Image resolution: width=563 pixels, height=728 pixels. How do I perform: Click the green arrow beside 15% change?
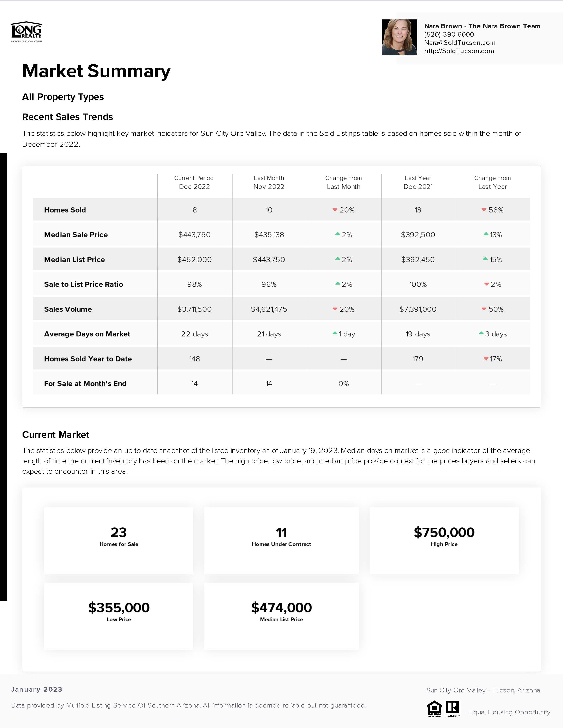(485, 259)
